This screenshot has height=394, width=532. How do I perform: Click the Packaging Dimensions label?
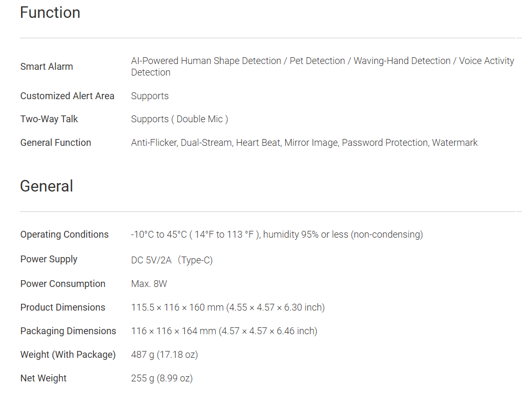pyautogui.click(x=68, y=331)
